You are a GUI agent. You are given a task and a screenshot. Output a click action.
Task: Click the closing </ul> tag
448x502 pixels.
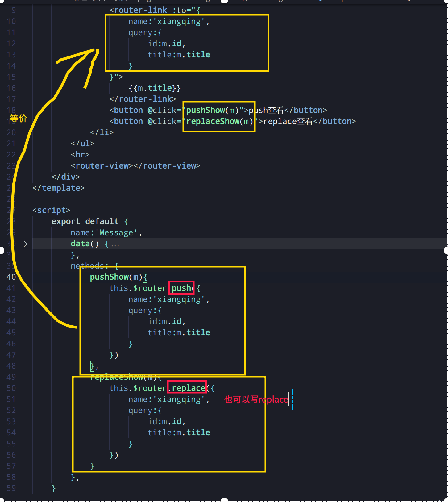coord(83,144)
